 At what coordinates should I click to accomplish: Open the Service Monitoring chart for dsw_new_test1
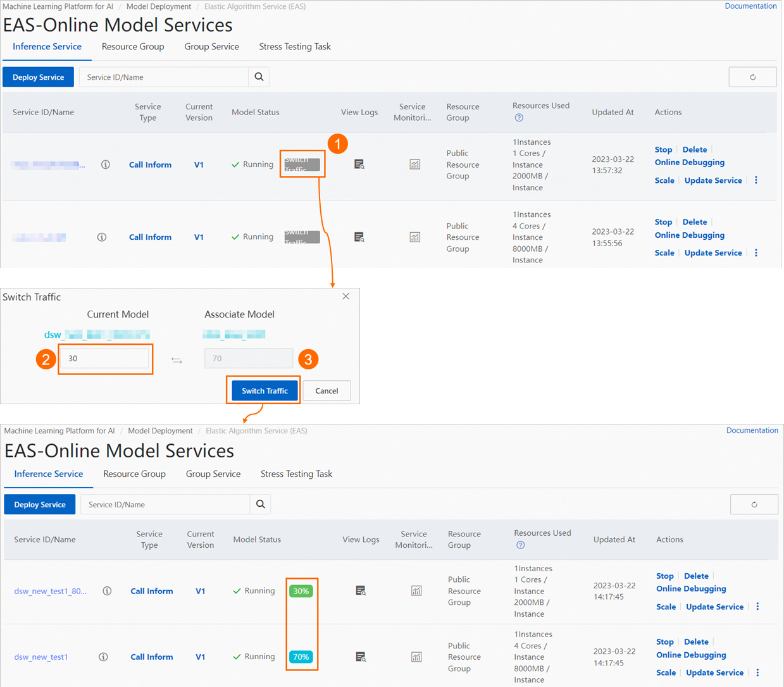[x=416, y=657]
